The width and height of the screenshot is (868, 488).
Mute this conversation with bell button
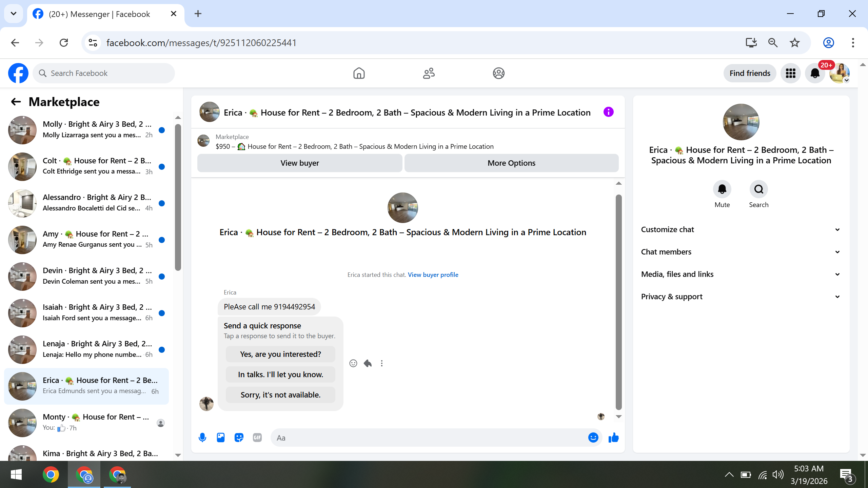coord(722,189)
